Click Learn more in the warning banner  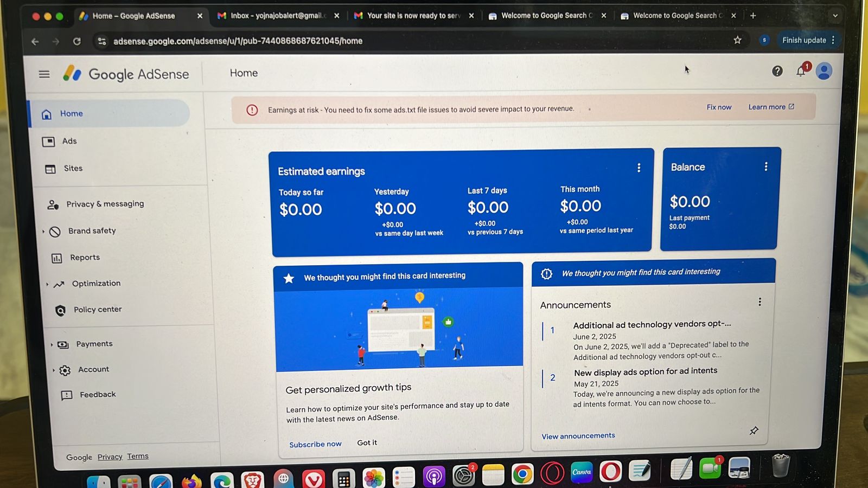pyautogui.click(x=771, y=107)
